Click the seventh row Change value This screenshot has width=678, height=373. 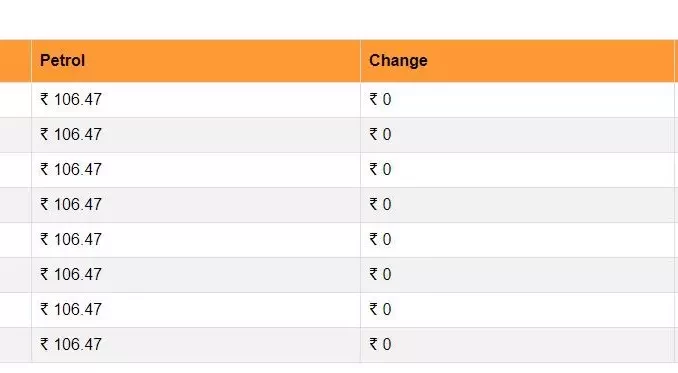[381, 309]
